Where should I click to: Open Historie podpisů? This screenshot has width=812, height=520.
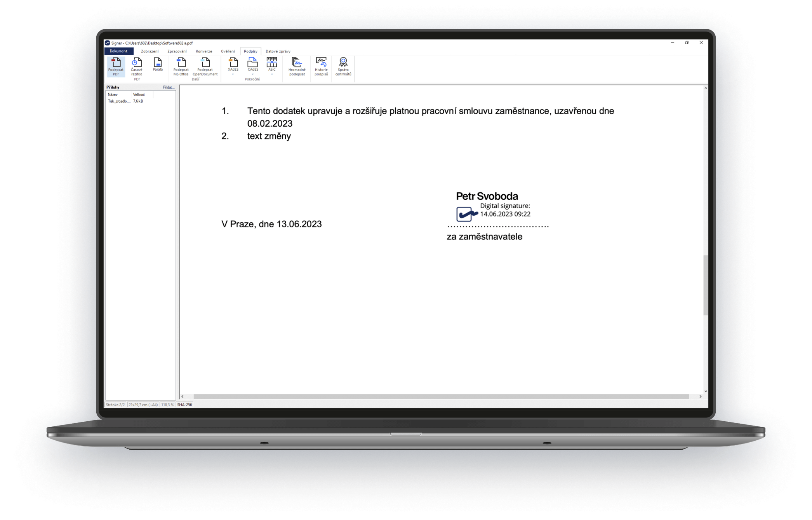point(321,66)
